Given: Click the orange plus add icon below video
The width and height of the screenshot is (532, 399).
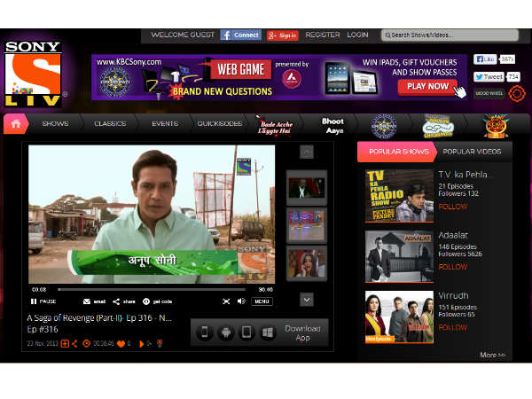Looking at the screenshot, I should pos(65,344).
